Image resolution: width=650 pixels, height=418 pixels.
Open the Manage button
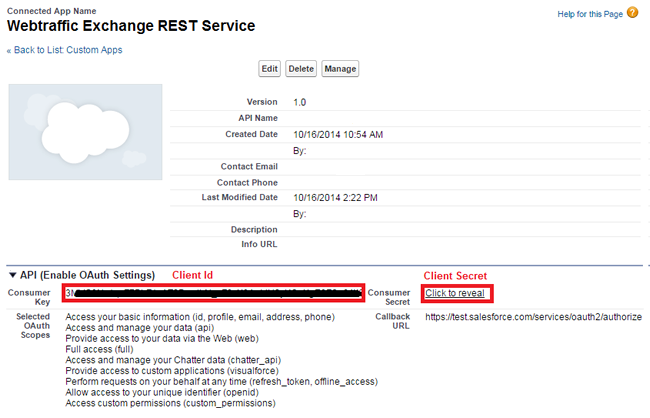(340, 69)
